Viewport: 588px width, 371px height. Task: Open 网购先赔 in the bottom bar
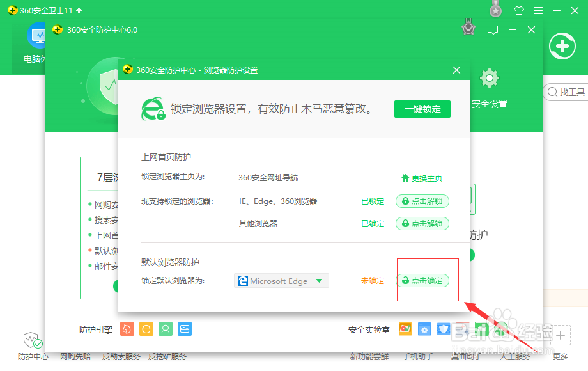point(75,357)
